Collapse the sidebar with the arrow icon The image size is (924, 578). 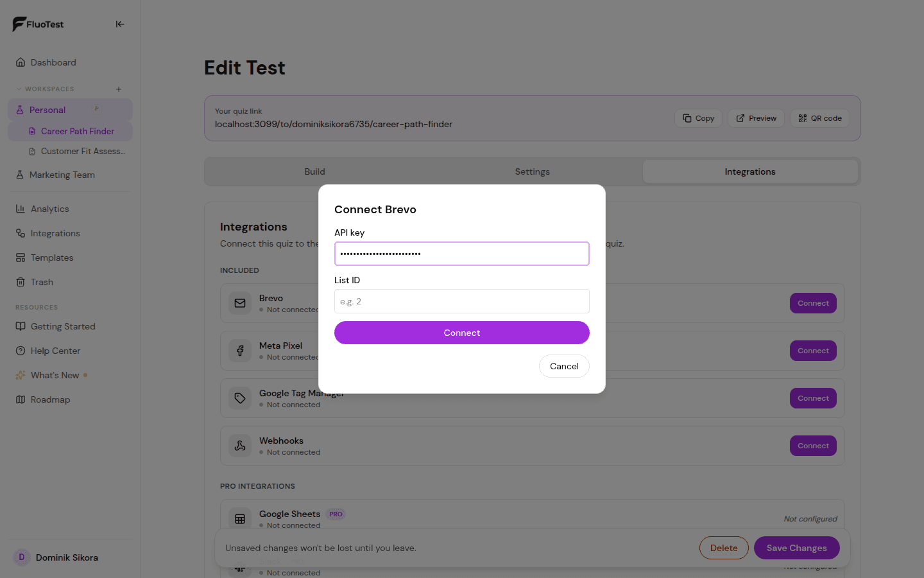click(x=120, y=24)
